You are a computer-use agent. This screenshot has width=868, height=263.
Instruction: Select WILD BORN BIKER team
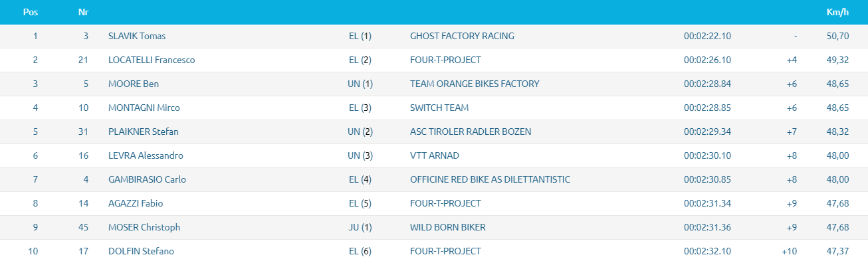coord(448,227)
